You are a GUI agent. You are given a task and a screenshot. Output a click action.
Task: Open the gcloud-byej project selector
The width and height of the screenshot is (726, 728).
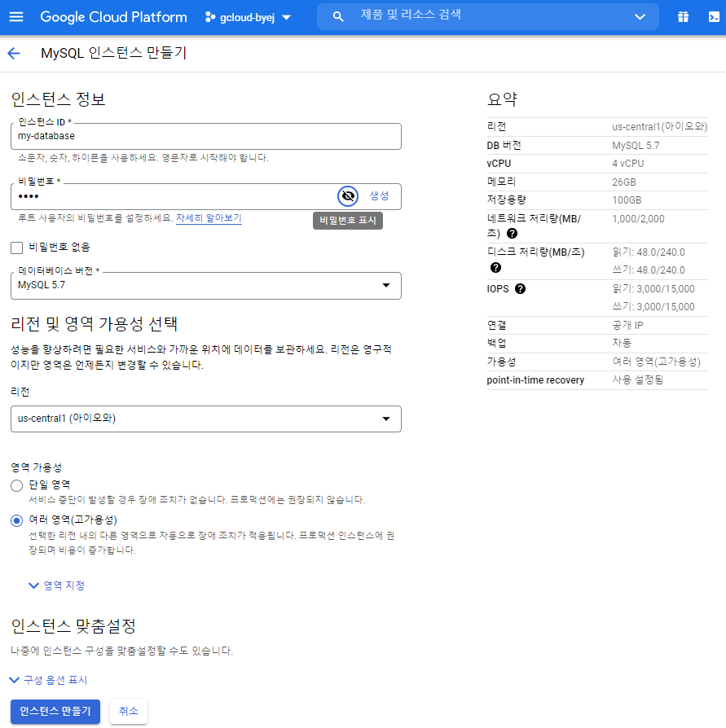coord(248,17)
